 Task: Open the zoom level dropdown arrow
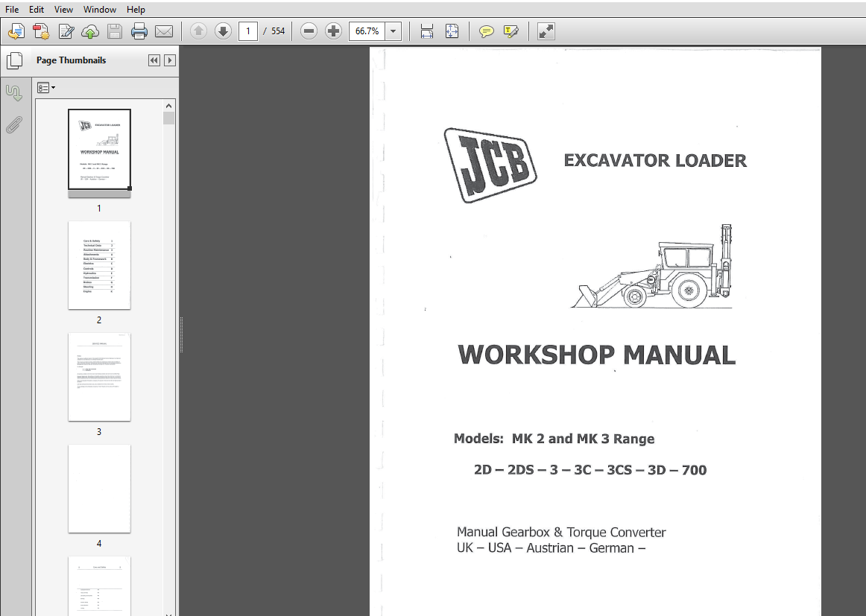tap(394, 31)
